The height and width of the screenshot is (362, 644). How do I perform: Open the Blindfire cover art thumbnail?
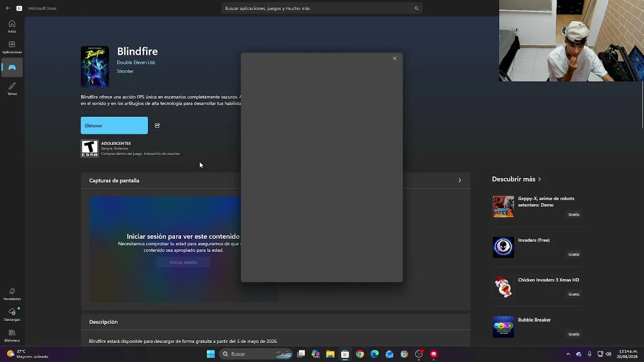click(95, 67)
